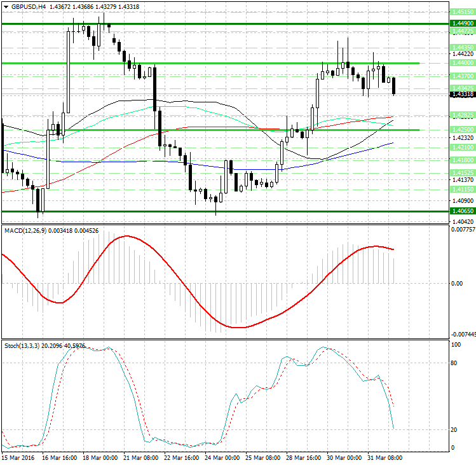Click the 1.42825 price level label
476x465 pixels.
pos(461,115)
